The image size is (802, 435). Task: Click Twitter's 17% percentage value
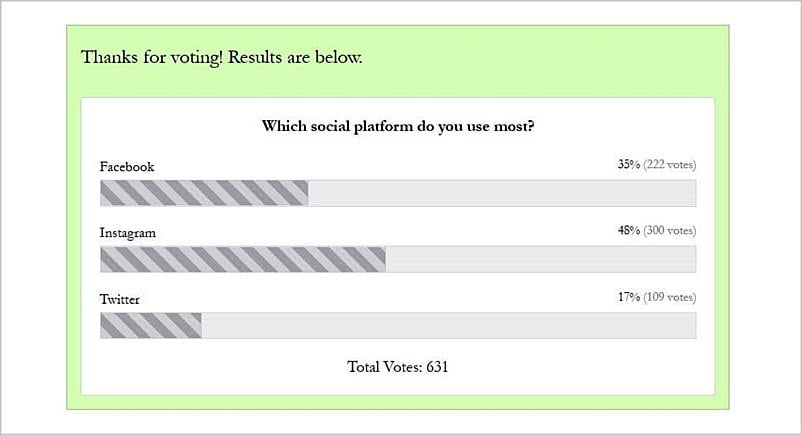(x=628, y=297)
